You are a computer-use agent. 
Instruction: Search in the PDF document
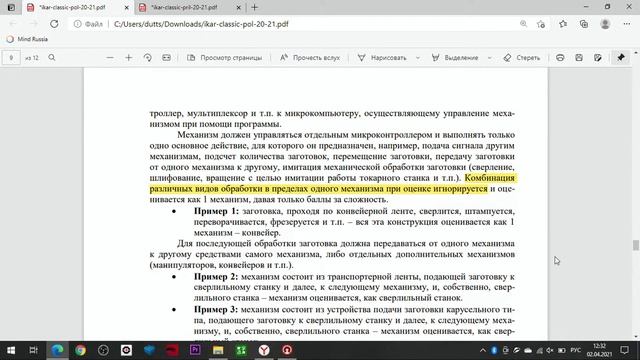(x=52, y=58)
